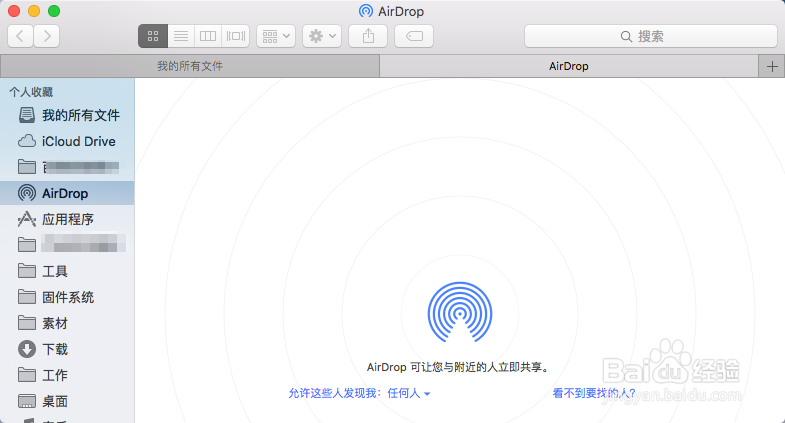
Task: Click the AirDrop window title icon
Action: (x=366, y=11)
